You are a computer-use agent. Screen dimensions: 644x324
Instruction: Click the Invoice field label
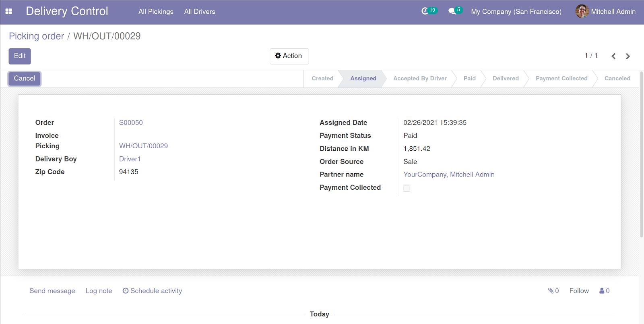tap(47, 135)
